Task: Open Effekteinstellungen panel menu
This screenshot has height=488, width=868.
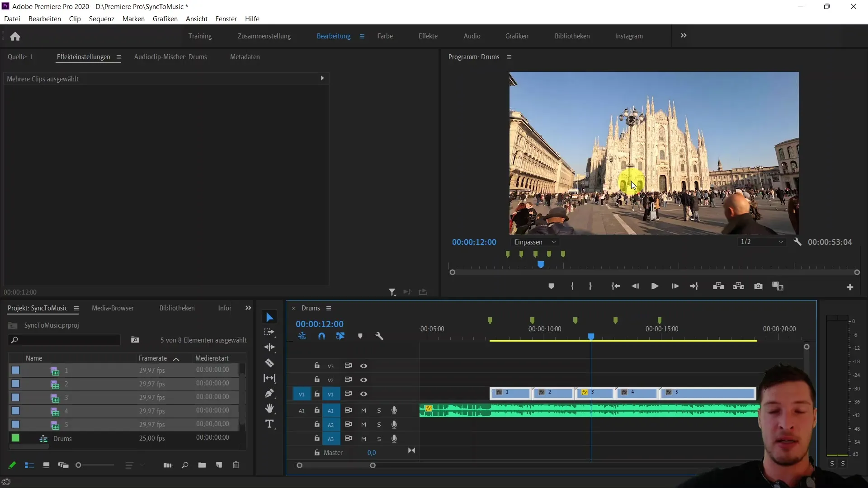Action: click(x=119, y=57)
